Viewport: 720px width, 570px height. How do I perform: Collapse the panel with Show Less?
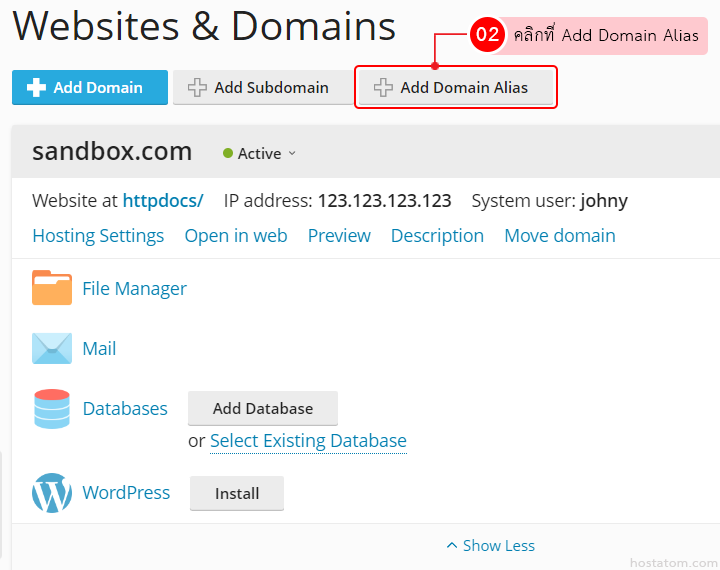tap(490, 546)
